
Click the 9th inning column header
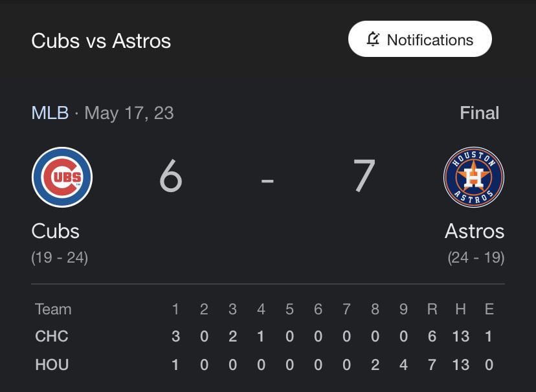[x=403, y=309]
